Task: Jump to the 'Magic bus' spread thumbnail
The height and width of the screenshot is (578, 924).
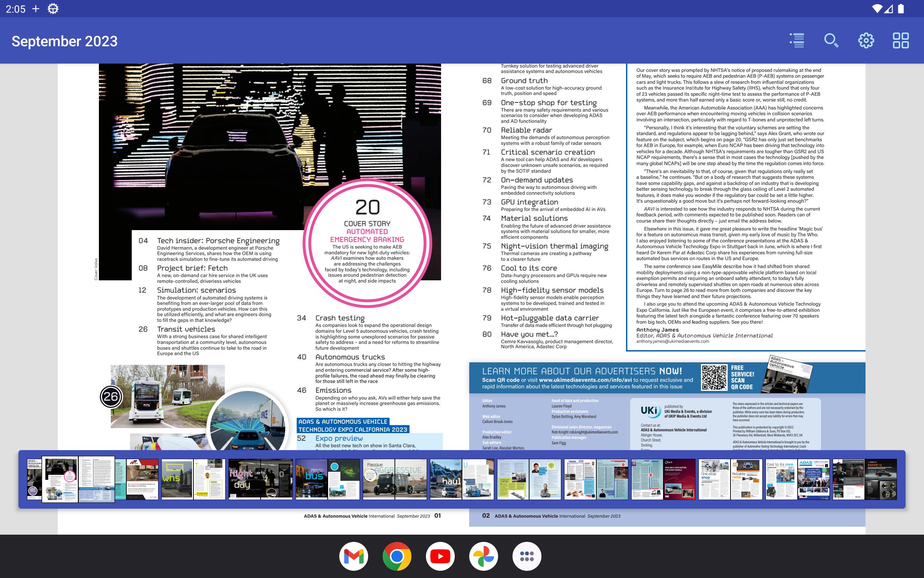Action: (x=328, y=479)
